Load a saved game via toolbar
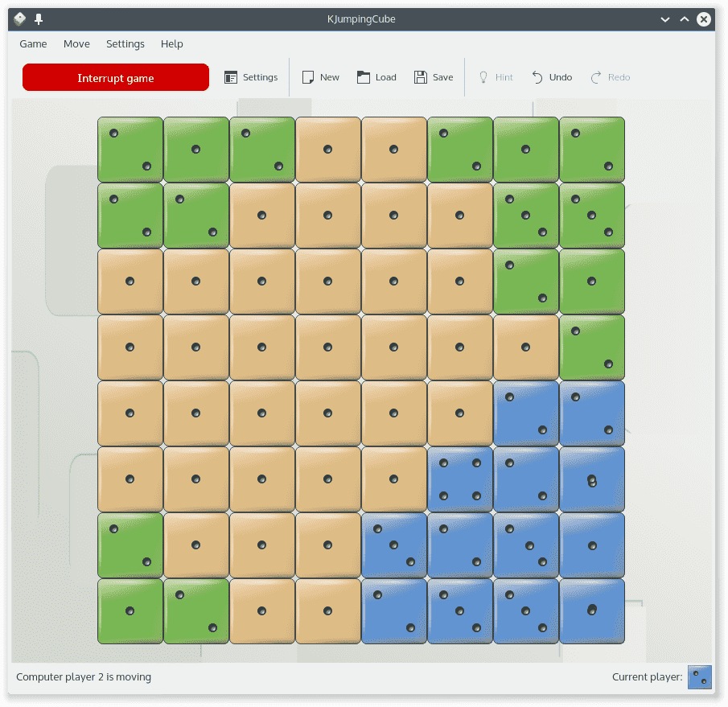This screenshot has height=707, width=728. (376, 78)
